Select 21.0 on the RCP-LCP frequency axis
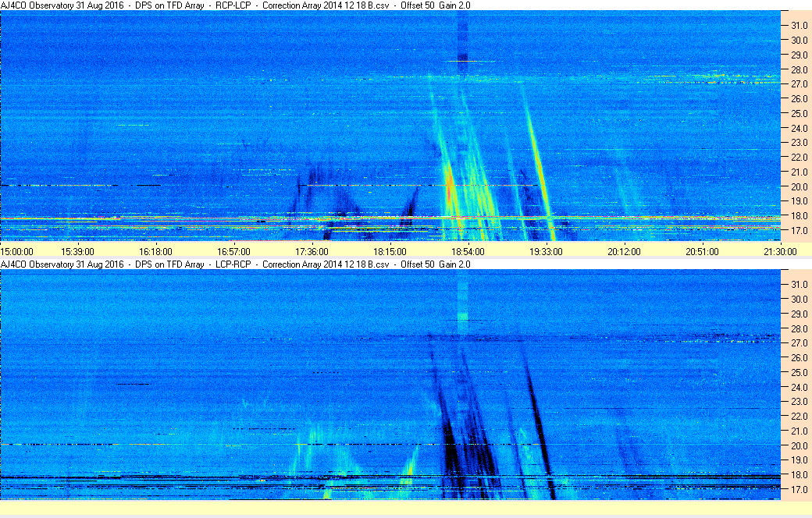The height and width of the screenshot is (518, 812). click(799, 172)
